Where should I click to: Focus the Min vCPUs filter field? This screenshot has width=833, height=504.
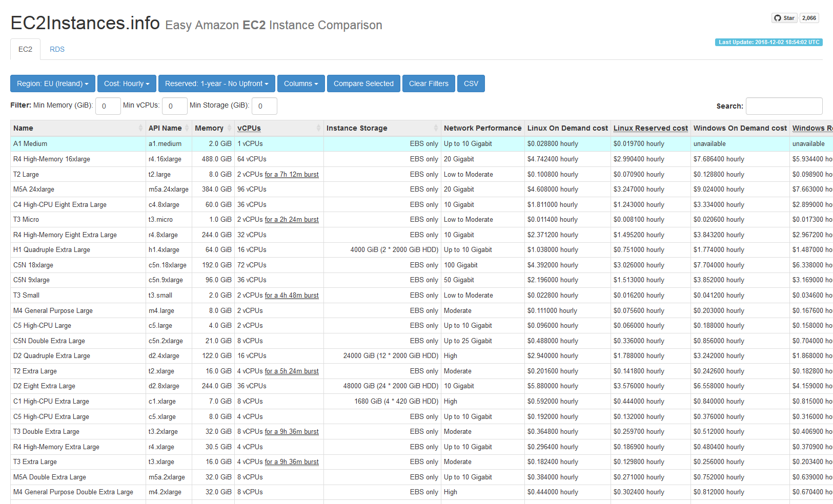tap(175, 106)
